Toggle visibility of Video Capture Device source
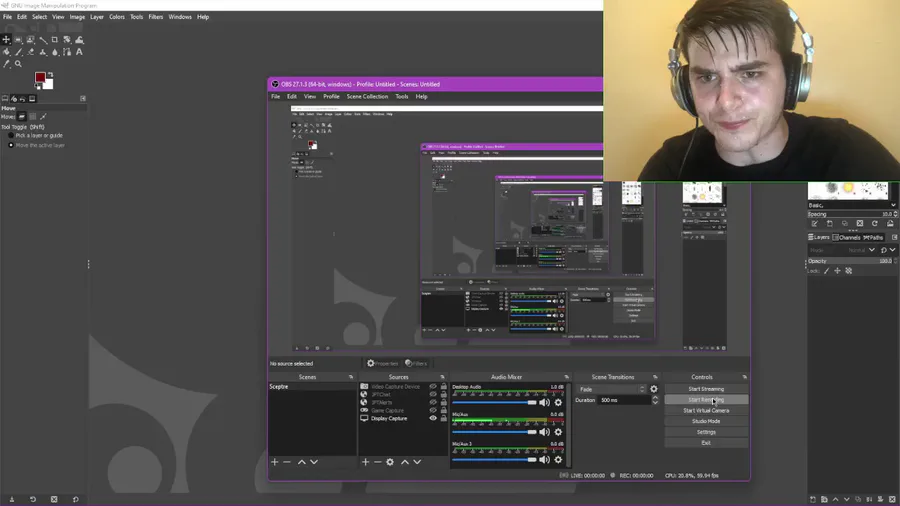The width and height of the screenshot is (900, 506). pyautogui.click(x=433, y=387)
